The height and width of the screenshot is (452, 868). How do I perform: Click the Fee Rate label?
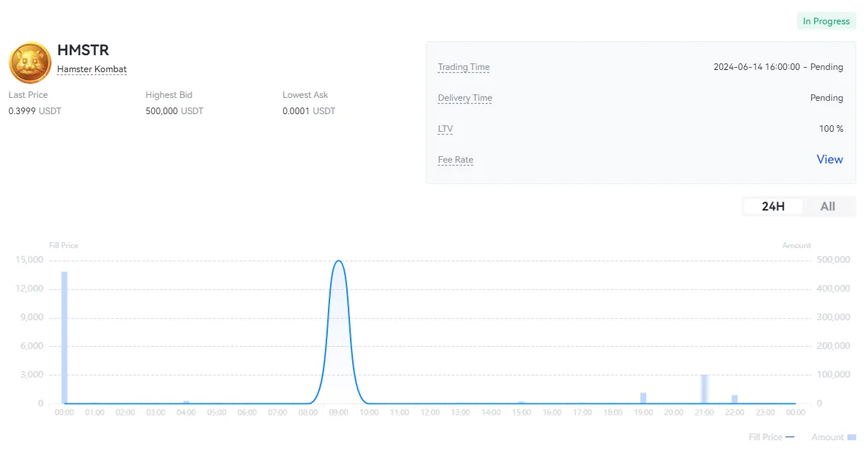(455, 160)
